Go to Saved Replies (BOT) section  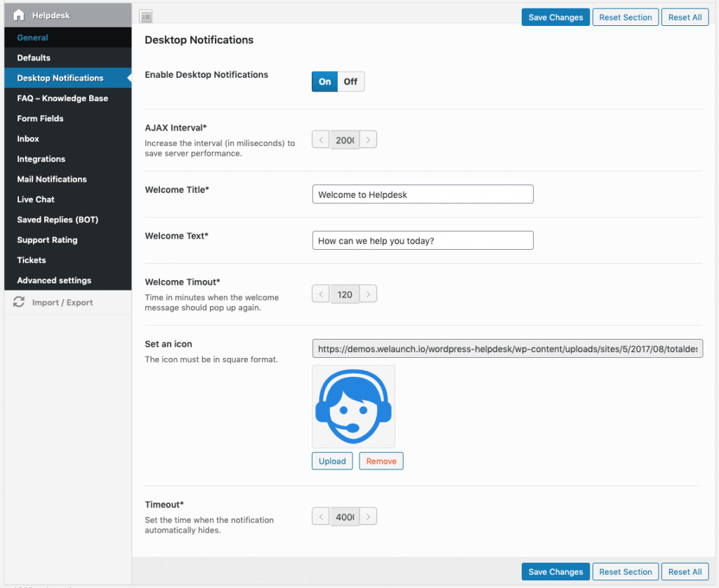coord(58,220)
